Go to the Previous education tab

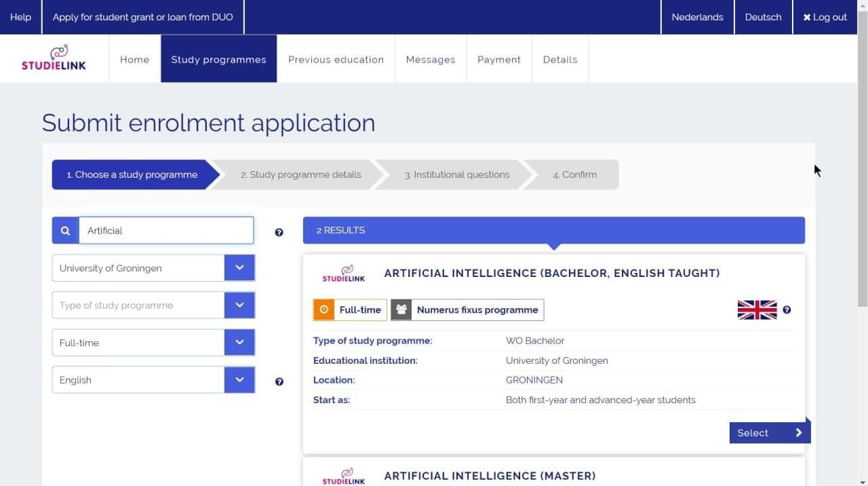pos(336,60)
